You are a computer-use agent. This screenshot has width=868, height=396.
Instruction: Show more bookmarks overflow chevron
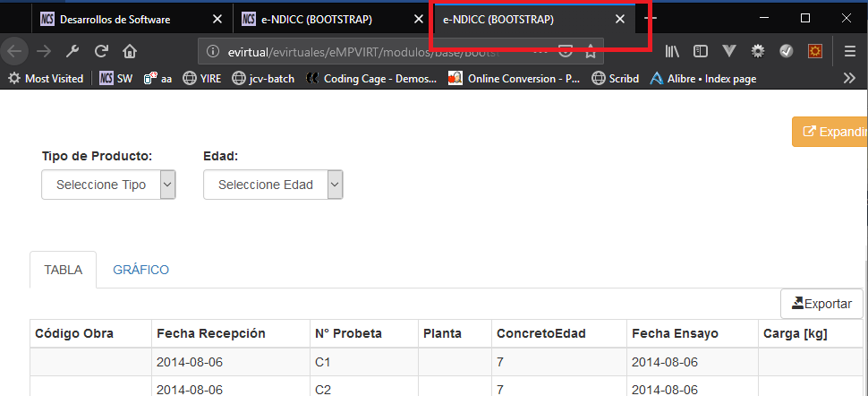849,79
